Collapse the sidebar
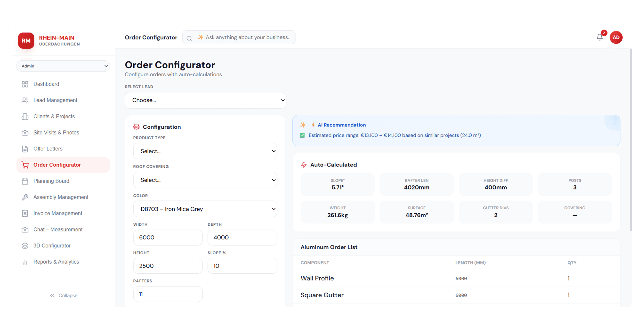The height and width of the screenshot is (333, 644). tap(64, 295)
